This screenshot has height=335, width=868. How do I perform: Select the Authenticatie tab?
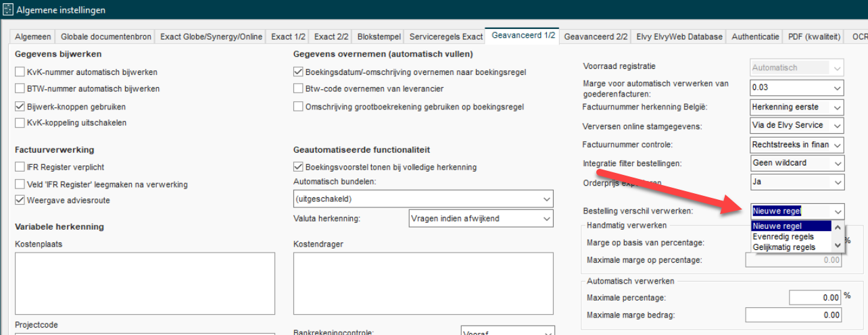click(x=755, y=37)
